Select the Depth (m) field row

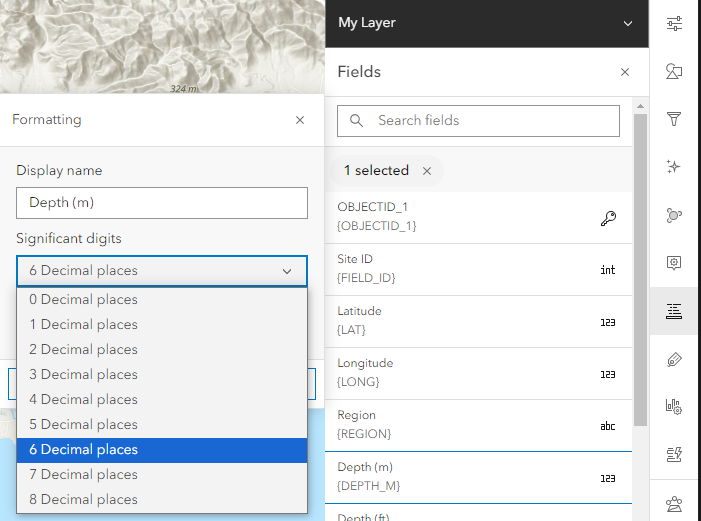(478, 477)
